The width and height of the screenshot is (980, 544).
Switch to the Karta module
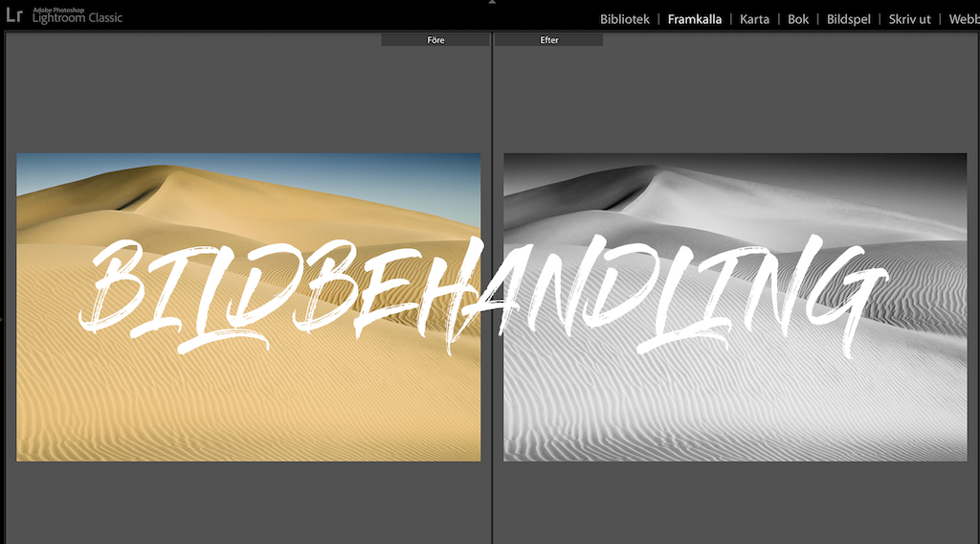[754, 19]
